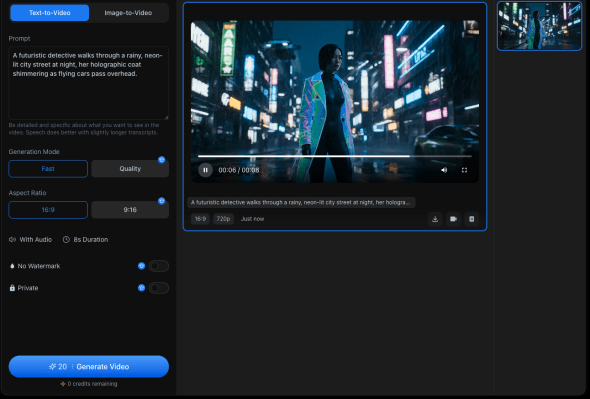This screenshot has width=590, height=399.
Task: Click the 00:06 / 00:08 time display
Action: point(239,170)
